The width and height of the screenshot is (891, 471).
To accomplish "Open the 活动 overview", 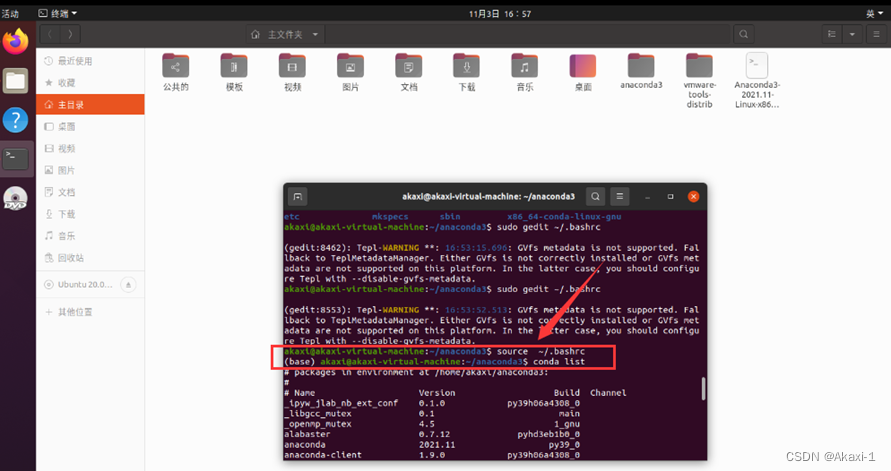I will pos(10,14).
